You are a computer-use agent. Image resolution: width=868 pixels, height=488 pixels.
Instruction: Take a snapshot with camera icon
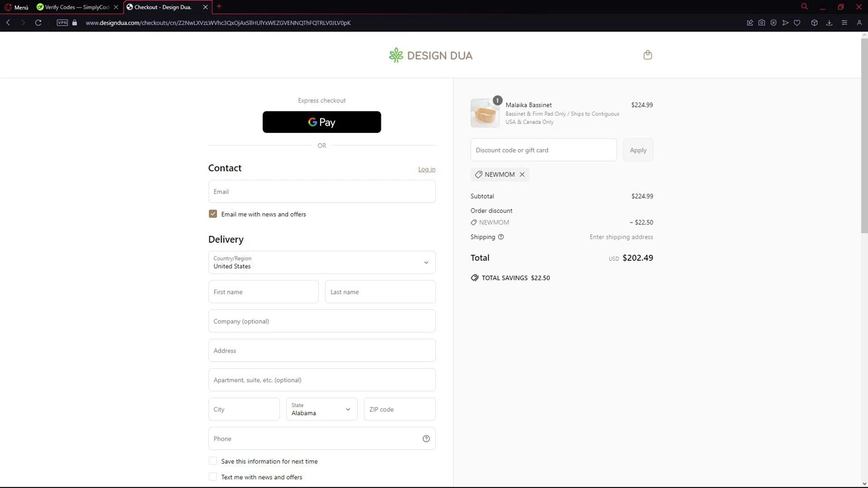tap(762, 23)
